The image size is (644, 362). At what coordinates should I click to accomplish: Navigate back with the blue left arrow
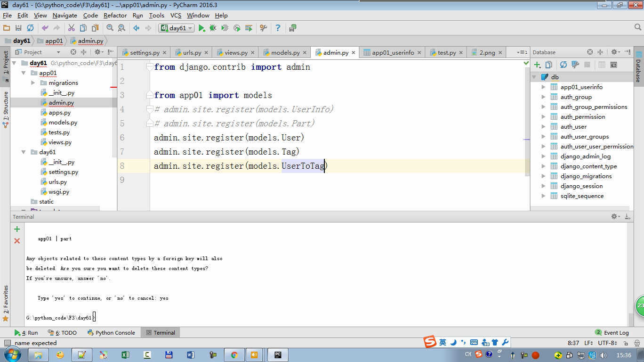(x=136, y=28)
